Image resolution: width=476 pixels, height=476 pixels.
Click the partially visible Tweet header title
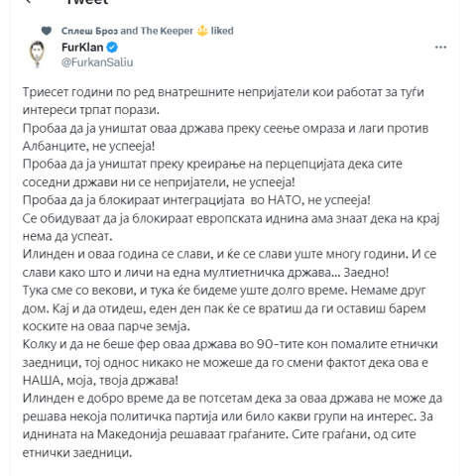87,2
